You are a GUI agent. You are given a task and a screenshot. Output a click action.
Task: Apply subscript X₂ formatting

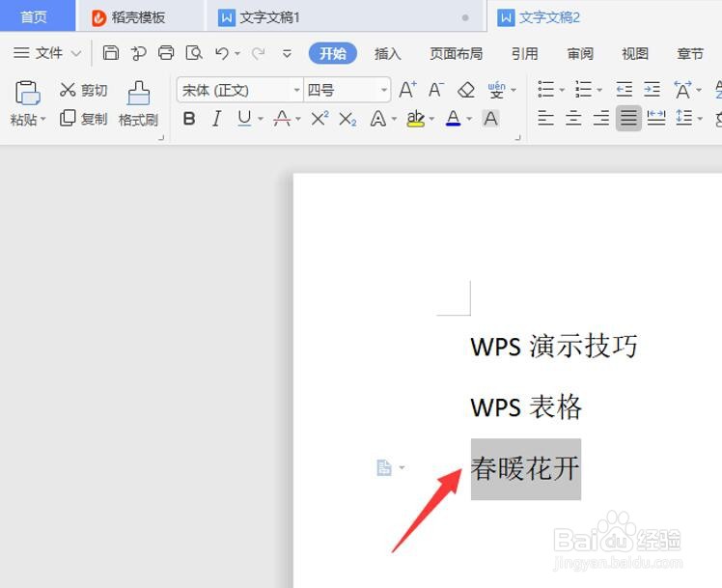347,120
